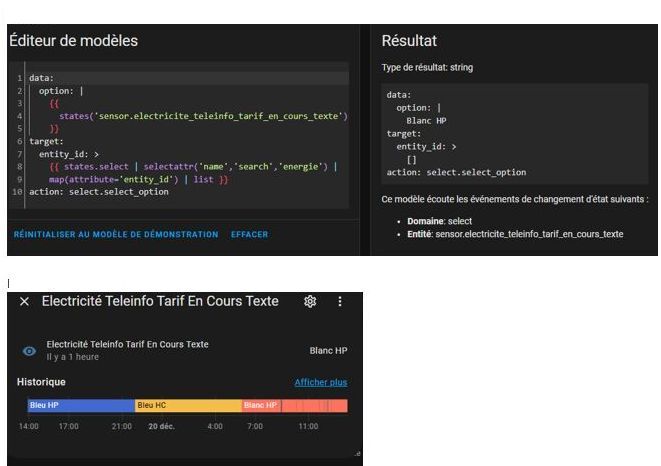661x466 pixels.
Task: Click line number 1 in editor gutter
Action: (20, 78)
